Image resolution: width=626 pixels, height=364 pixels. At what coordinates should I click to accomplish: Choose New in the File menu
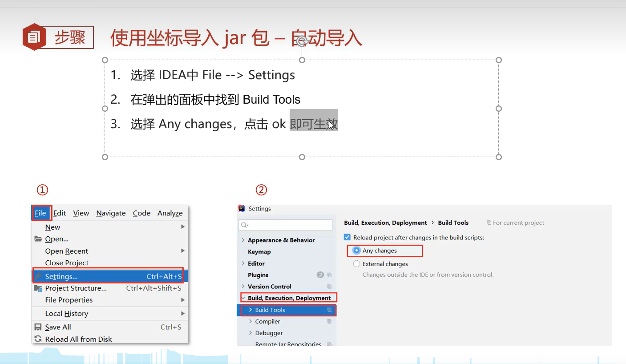click(110, 227)
